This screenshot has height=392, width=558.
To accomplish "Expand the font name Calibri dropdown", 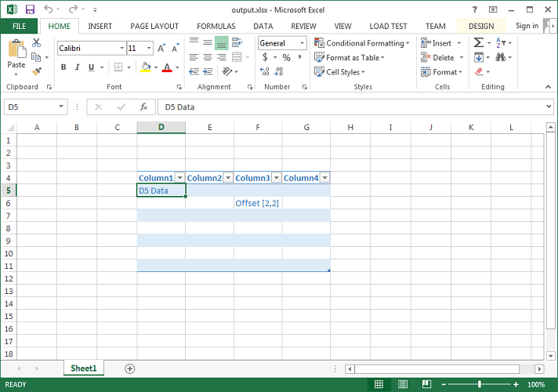I will 121,48.
